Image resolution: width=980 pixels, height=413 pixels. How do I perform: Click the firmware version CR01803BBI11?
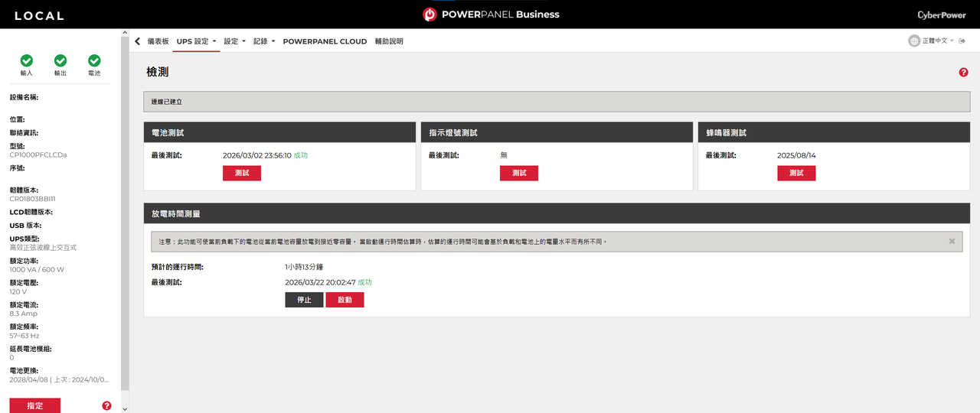[x=32, y=199]
